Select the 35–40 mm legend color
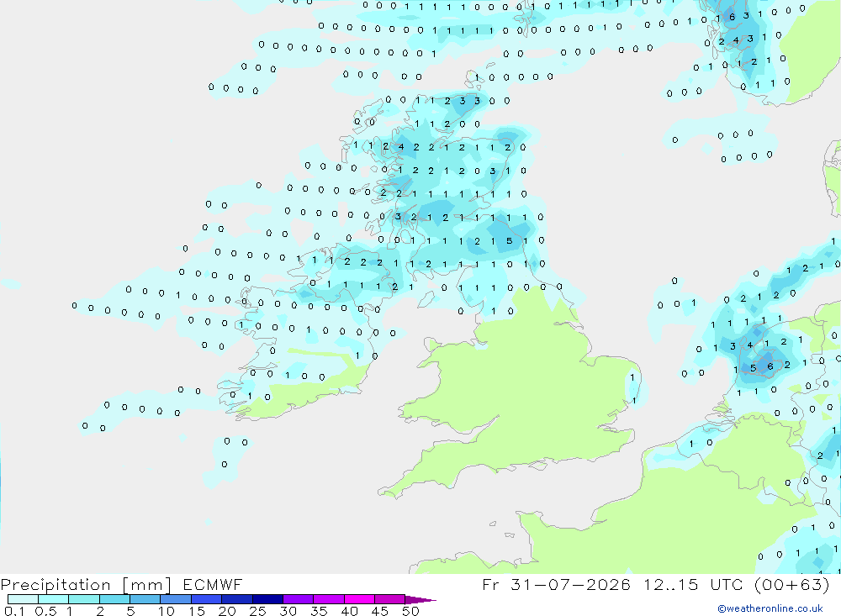Image resolution: width=841 pixels, height=616 pixels. point(328,599)
